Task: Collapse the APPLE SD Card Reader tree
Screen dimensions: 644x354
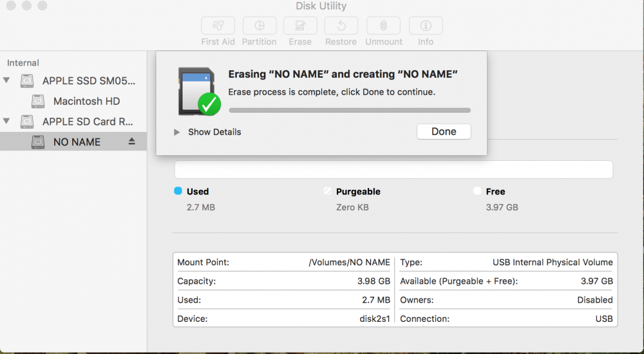Action: [x=6, y=121]
